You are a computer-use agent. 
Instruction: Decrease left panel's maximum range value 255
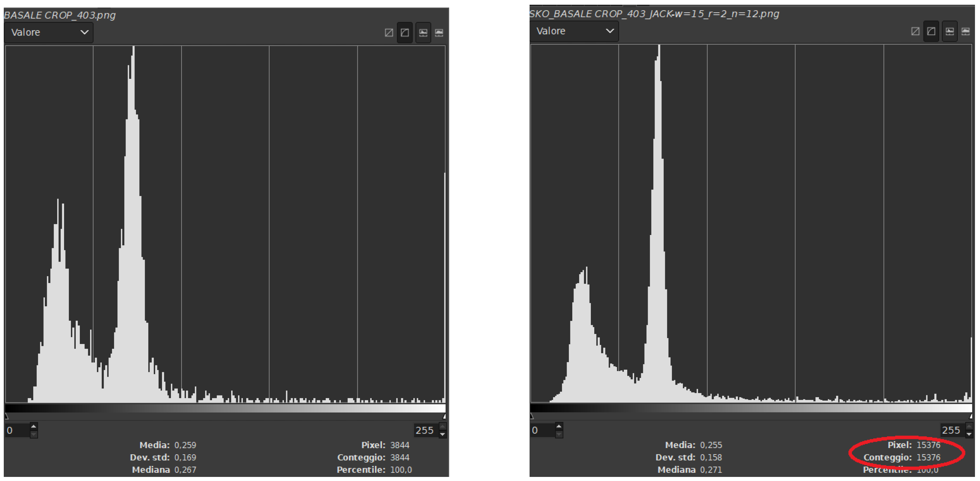pyautogui.click(x=443, y=434)
